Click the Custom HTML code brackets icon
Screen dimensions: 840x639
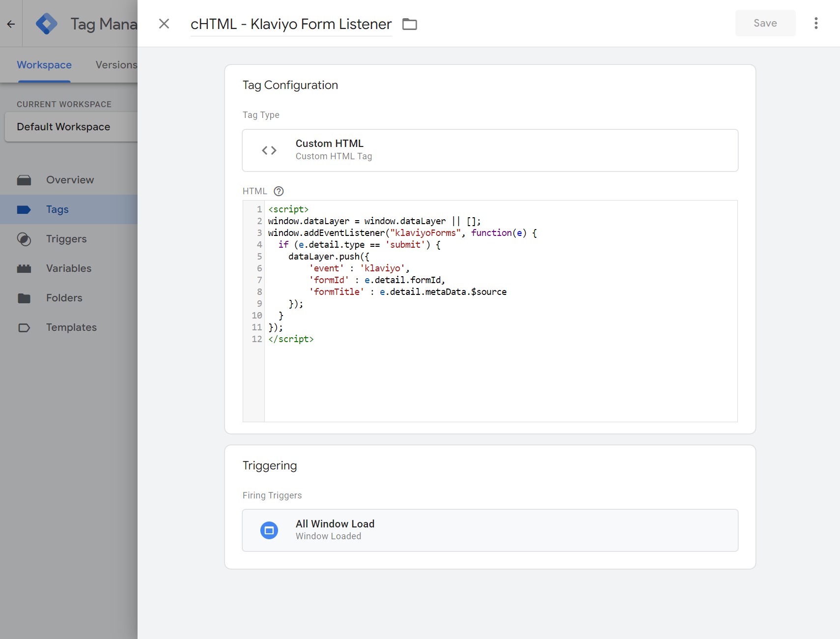[x=269, y=150]
